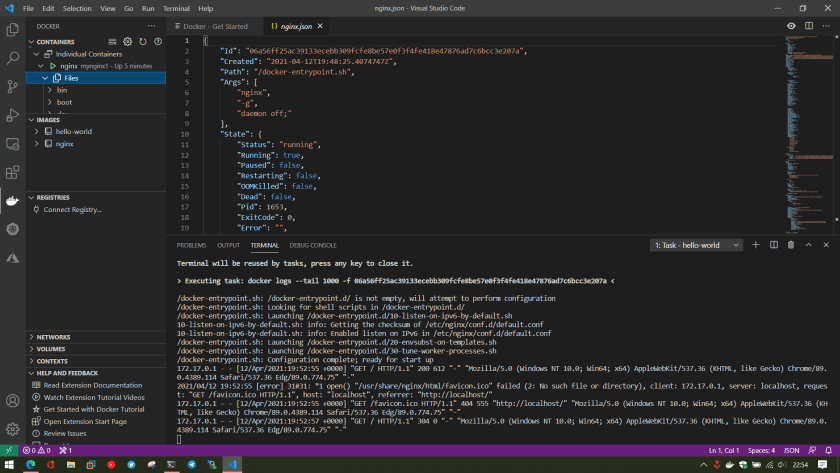
Task: Open Read Extension Documentation
Action: tap(93, 385)
